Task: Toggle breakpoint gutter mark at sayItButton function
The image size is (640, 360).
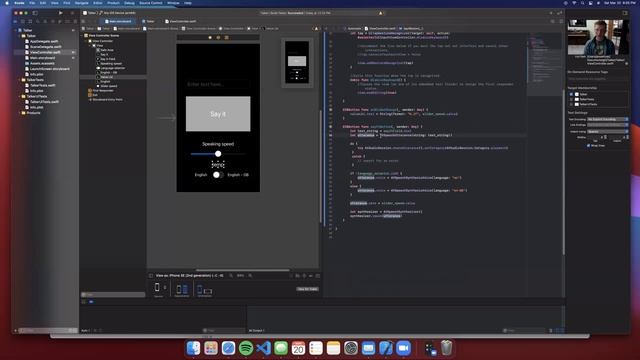Action: pyautogui.click(x=331, y=127)
